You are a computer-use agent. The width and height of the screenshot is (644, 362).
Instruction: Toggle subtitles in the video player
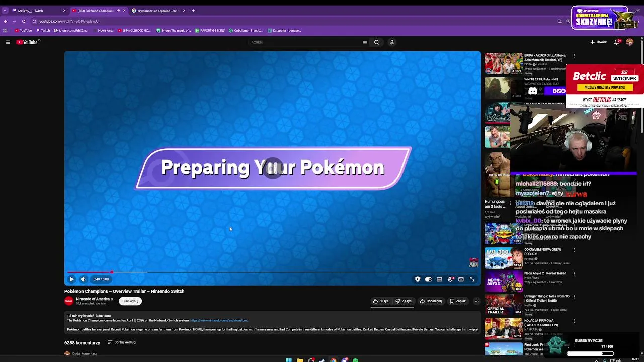(x=439, y=279)
